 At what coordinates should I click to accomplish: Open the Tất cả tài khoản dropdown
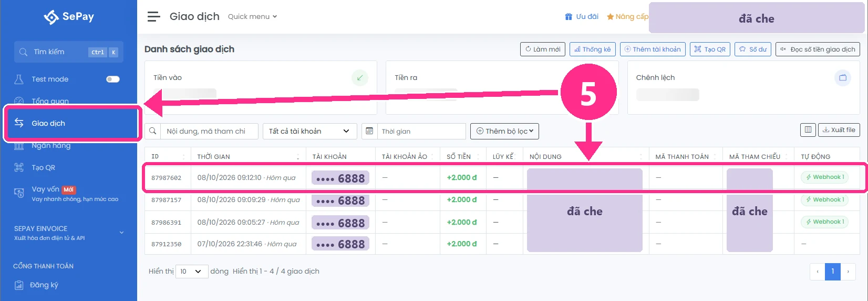click(x=310, y=131)
